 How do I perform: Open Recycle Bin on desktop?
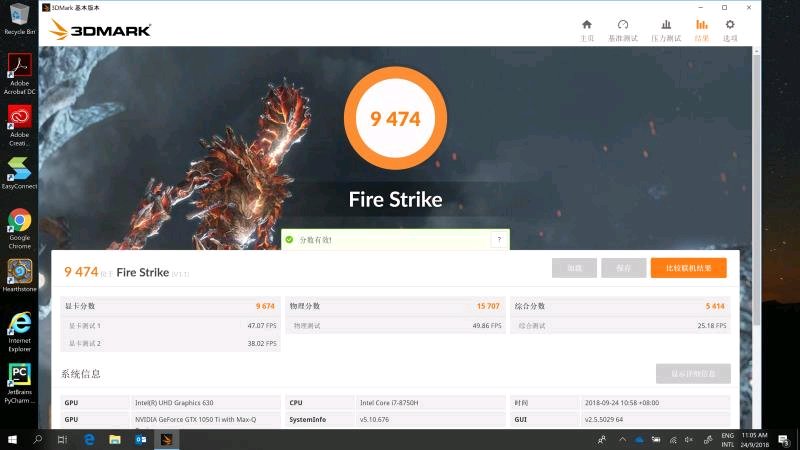[x=19, y=19]
